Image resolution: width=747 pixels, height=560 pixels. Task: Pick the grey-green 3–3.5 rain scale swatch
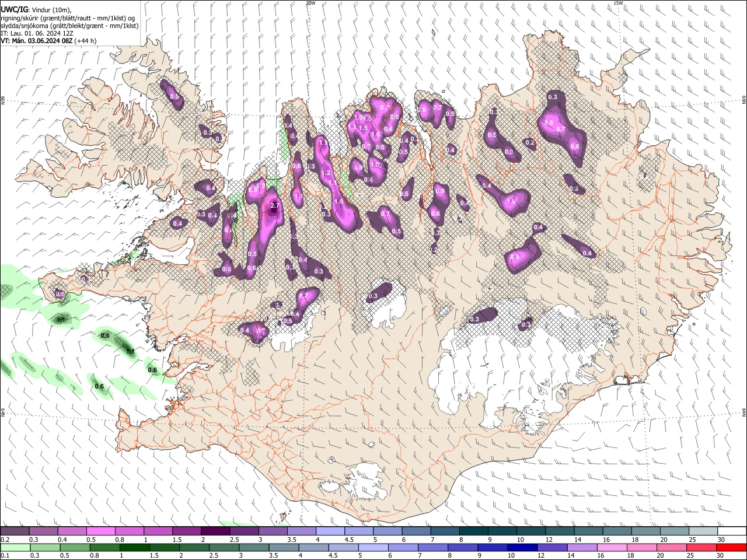pos(254,547)
